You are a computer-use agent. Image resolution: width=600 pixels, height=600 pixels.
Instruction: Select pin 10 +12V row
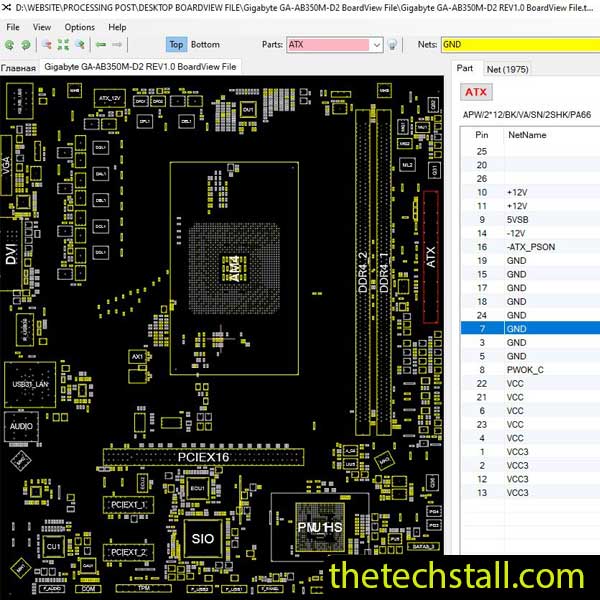pyautogui.click(x=530, y=192)
